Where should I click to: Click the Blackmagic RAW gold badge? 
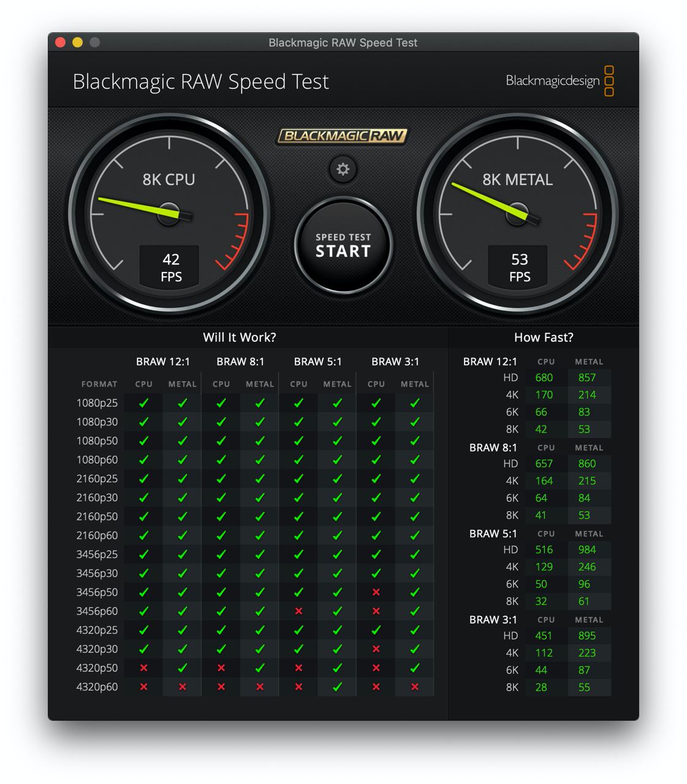tap(343, 136)
